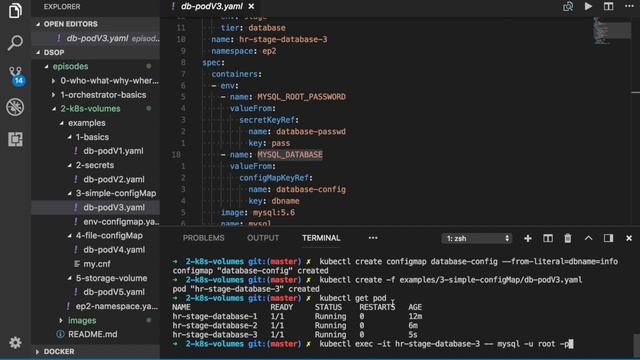Open Source Control with 14 changes
Image resolution: width=640 pixels, height=360 pixels.
pos(16,76)
